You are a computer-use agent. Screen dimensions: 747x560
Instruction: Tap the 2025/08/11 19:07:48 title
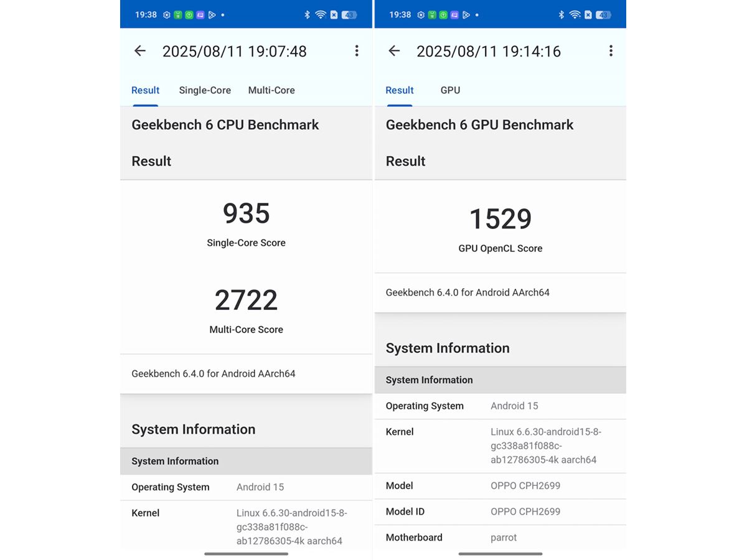click(235, 51)
